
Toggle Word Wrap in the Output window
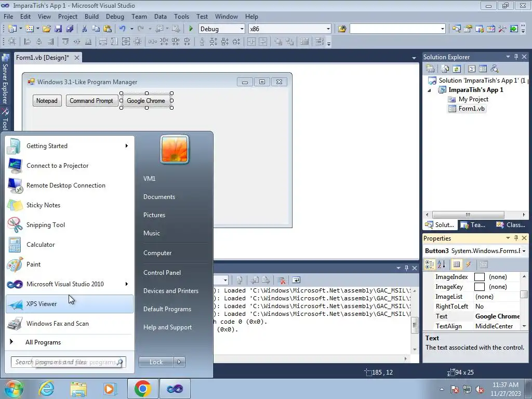pyautogui.click(x=296, y=280)
